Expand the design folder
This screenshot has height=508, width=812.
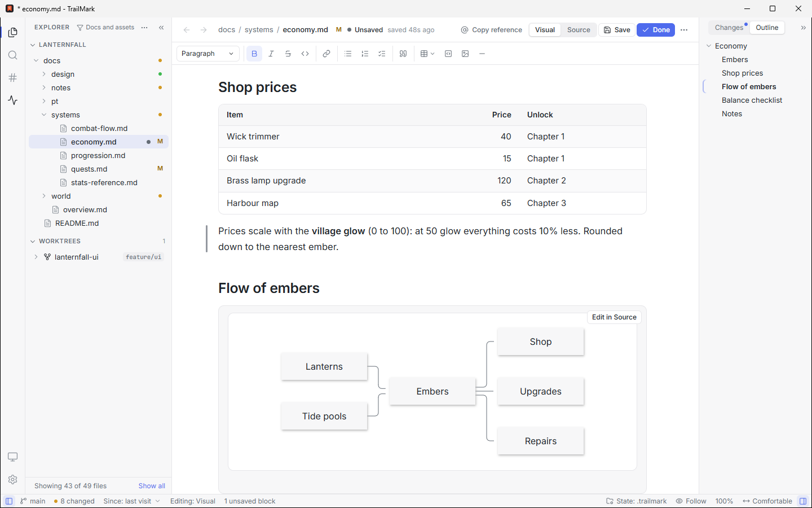coord(44,74)
